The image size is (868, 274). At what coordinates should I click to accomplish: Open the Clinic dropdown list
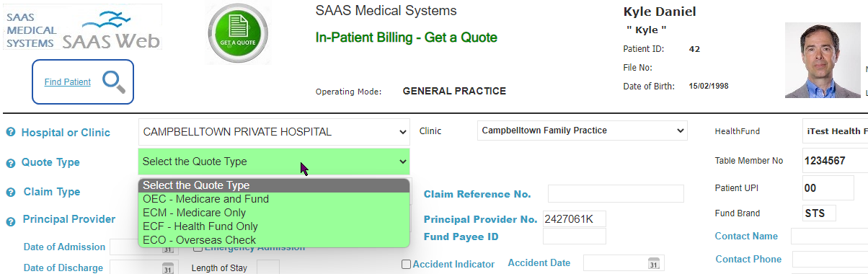[582, 131]
